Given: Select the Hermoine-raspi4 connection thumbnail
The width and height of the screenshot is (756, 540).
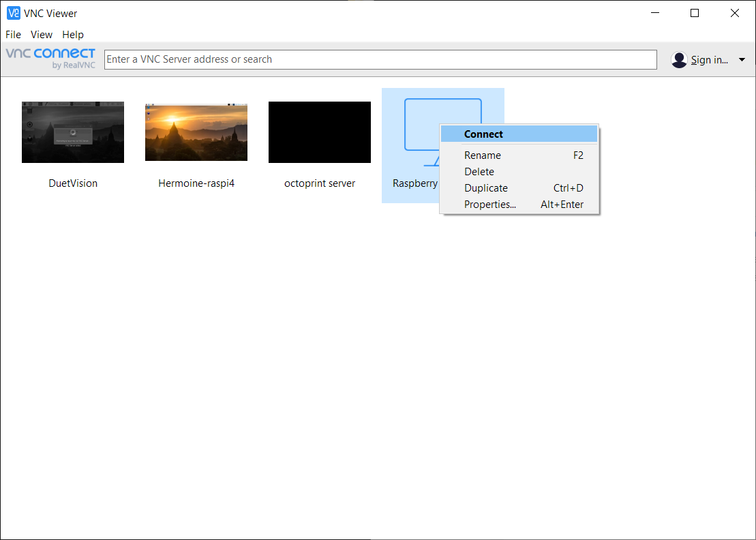Looking at the screenshot, I should point(196,131).
